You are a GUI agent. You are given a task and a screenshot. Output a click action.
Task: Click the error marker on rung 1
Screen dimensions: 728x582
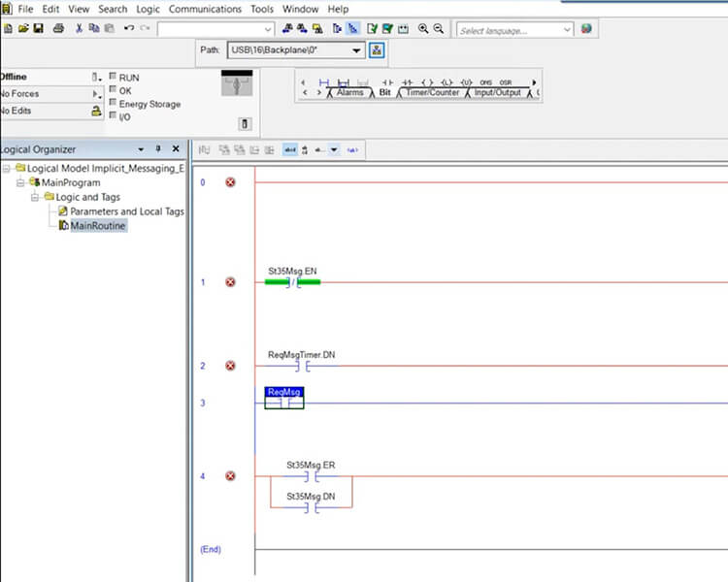[x=230, y=282]
